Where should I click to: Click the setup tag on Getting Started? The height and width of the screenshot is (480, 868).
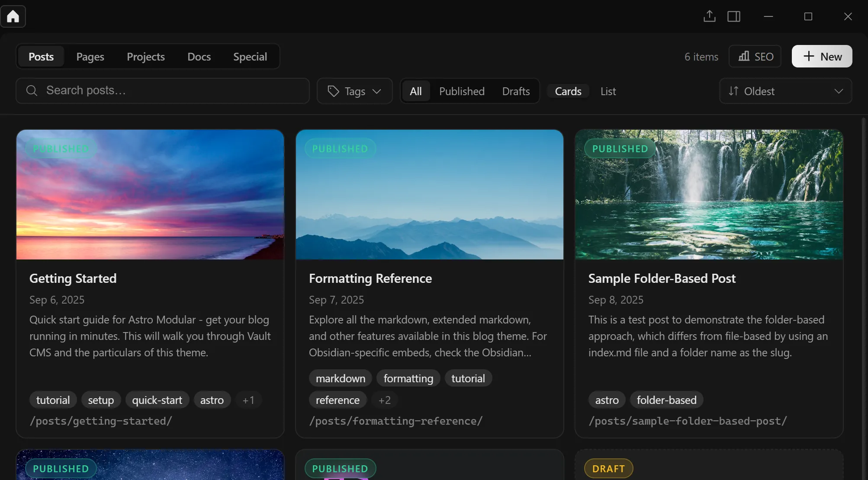[101, 400]
